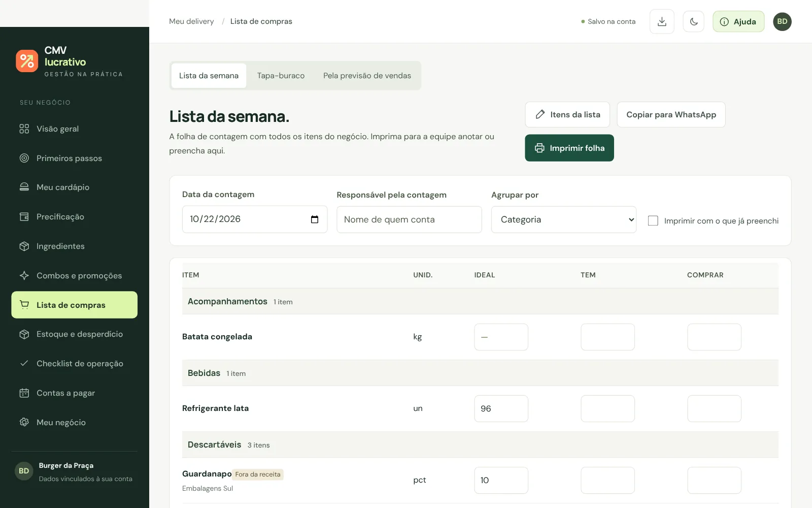This screenshot has width=812, height=508.
Task: Open Meu negócio settings
Action: (x=74, y=423)
